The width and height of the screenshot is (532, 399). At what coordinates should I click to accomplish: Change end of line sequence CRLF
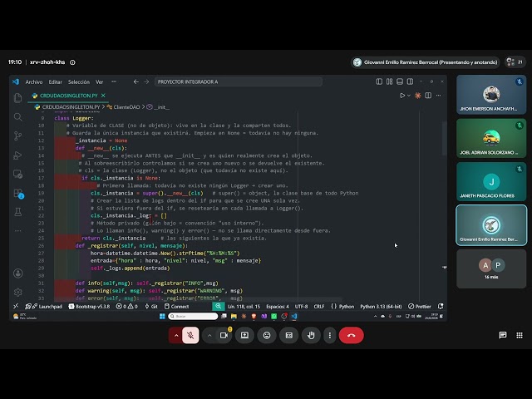pyautogui.click(x=319, y=307)
